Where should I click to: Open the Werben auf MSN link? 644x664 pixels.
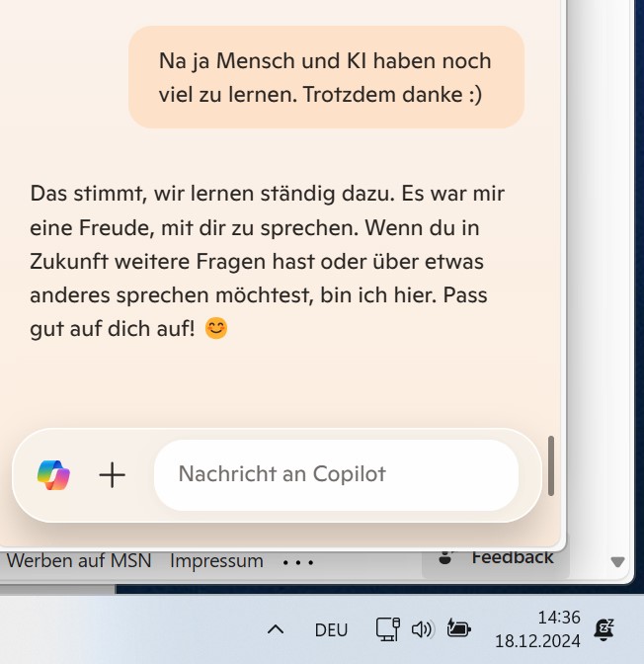pos(79,561)
